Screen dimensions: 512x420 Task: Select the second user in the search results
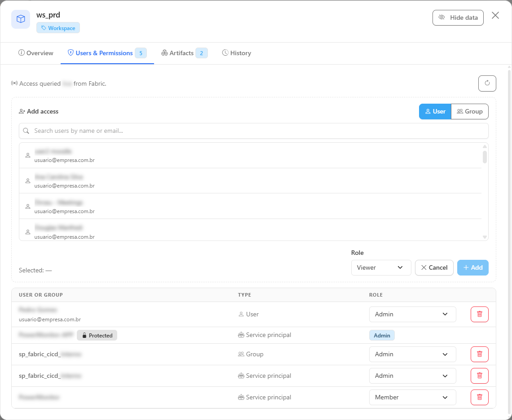[250, 181]
